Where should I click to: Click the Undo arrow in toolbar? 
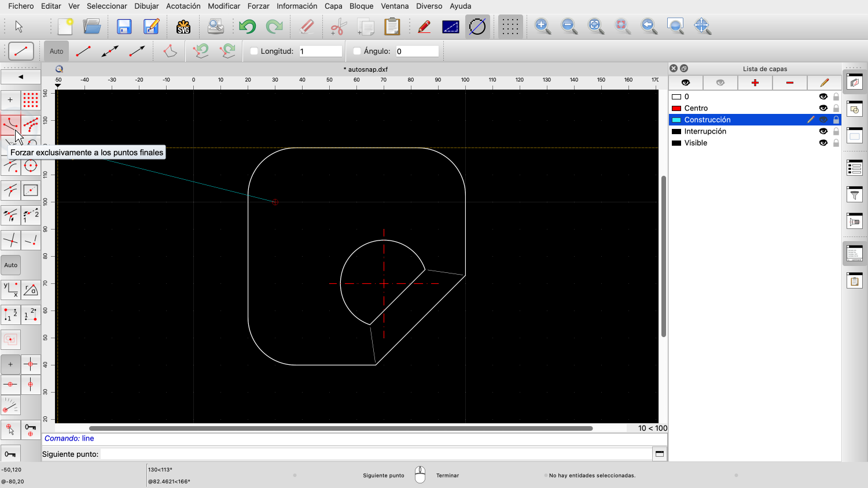pos(247,27)
